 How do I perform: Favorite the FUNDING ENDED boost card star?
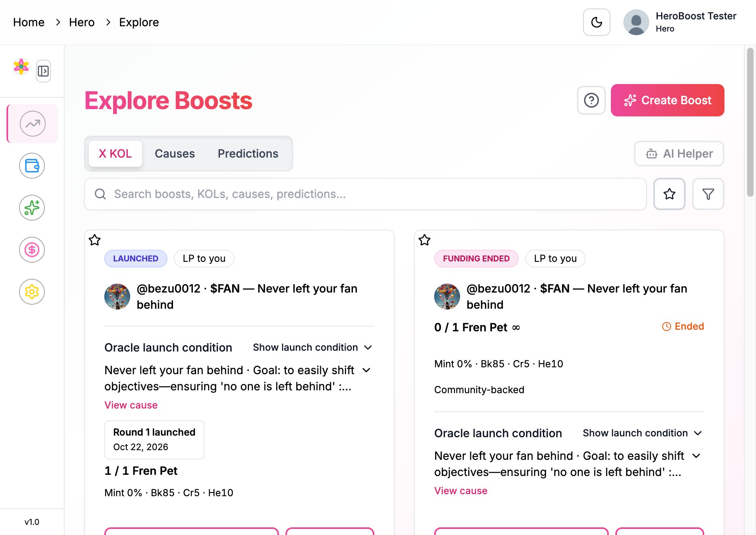(x=424, y=240)
